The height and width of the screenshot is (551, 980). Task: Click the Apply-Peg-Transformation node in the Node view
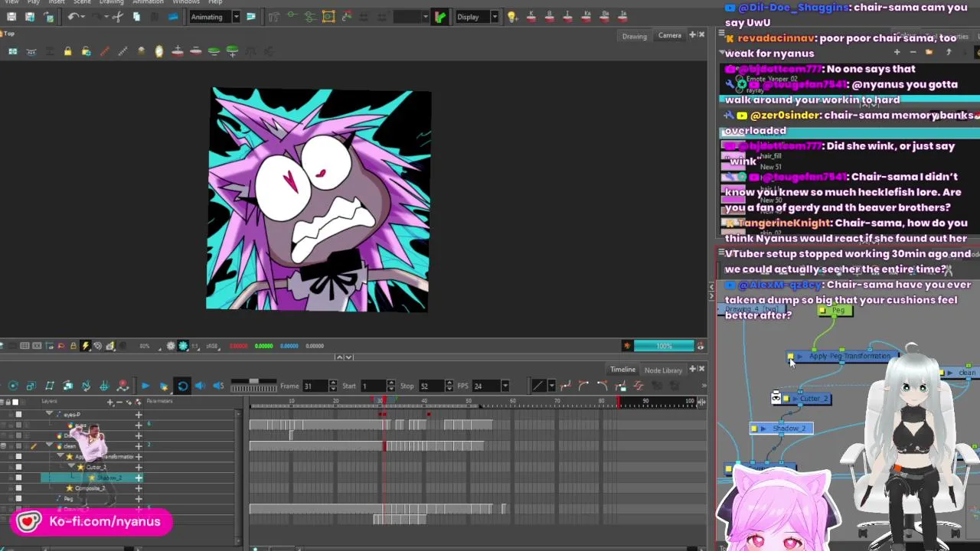pyautogui.click(x=844, y=356)
